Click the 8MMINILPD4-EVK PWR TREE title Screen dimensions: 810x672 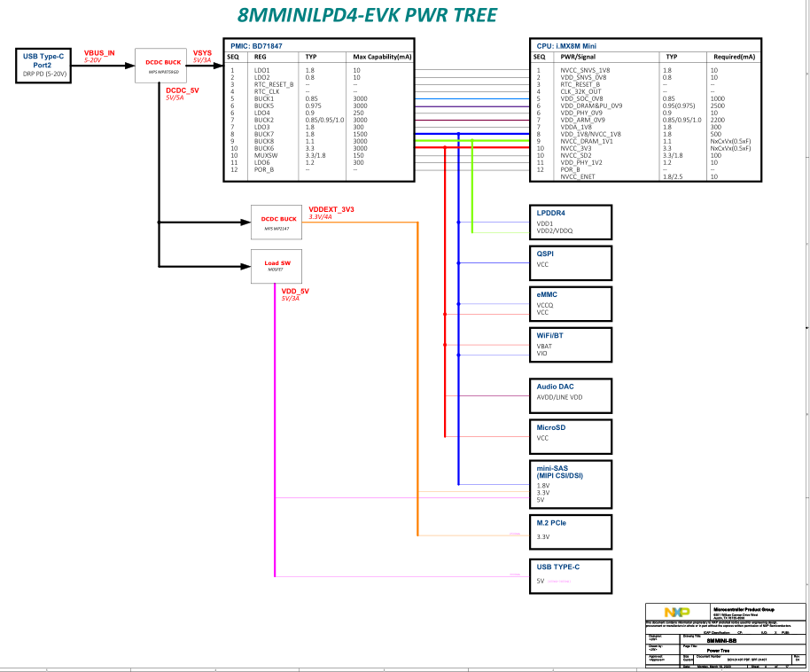pyautogui.click(x=368, y=15)
